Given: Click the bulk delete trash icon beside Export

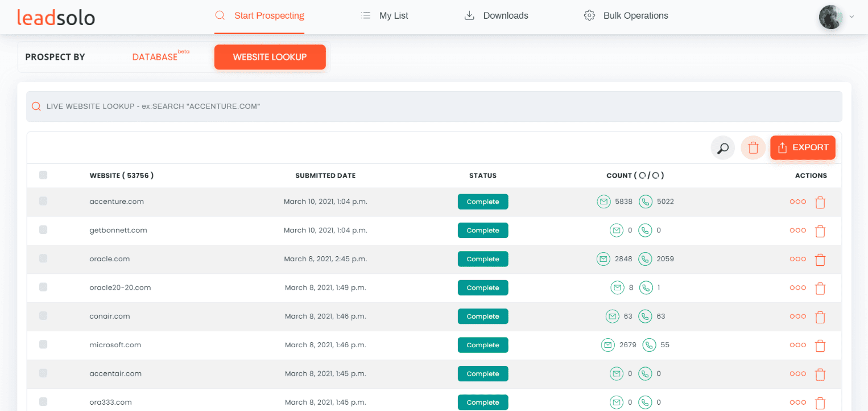Looking at the screenshot, I should pos(753,148).
